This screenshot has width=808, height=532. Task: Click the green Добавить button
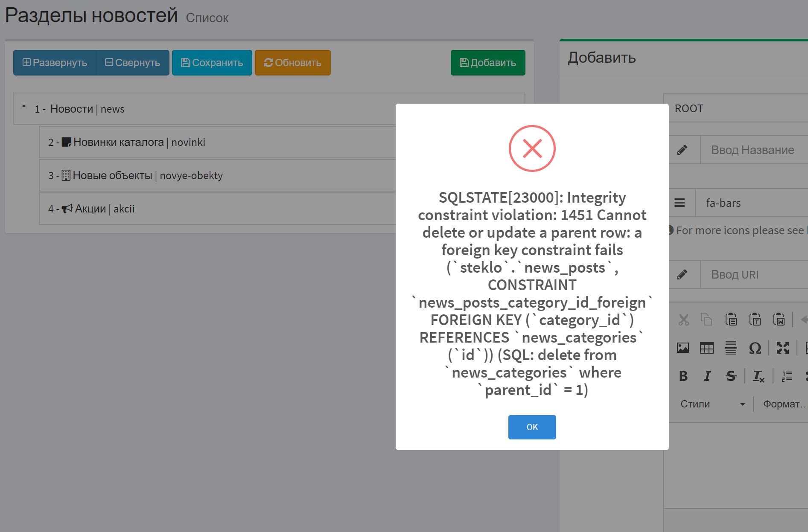tap(487, 62)
